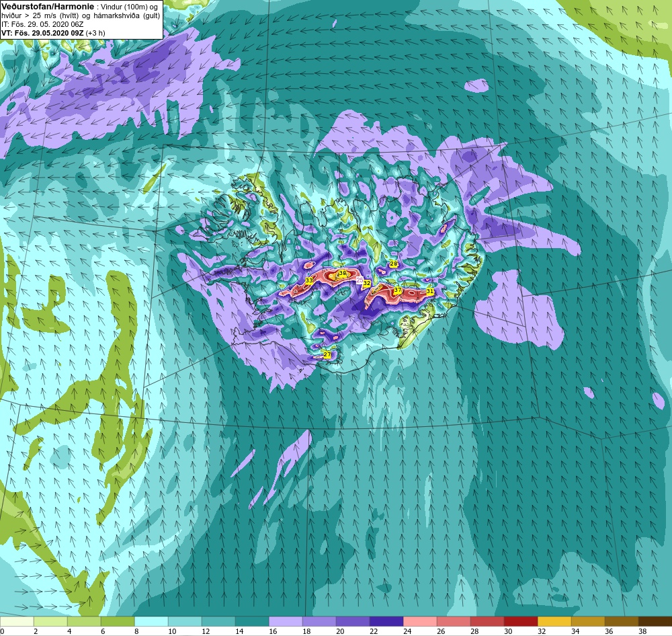Click the yellow gust label 38

(x=343, y=273)
